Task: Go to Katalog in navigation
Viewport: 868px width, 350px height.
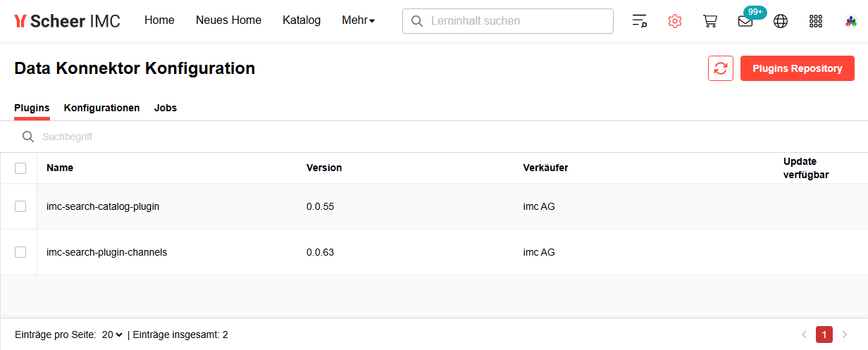Action: tap(302, 20)
